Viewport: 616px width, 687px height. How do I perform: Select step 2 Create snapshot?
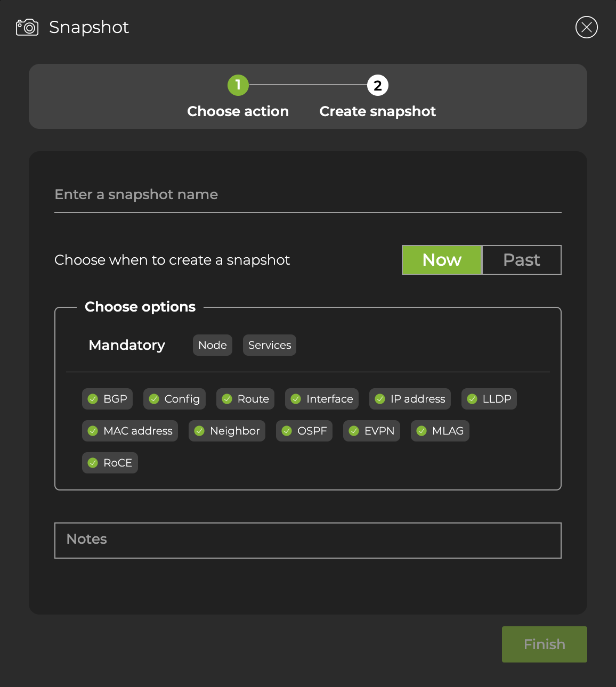tap(377, 84)
